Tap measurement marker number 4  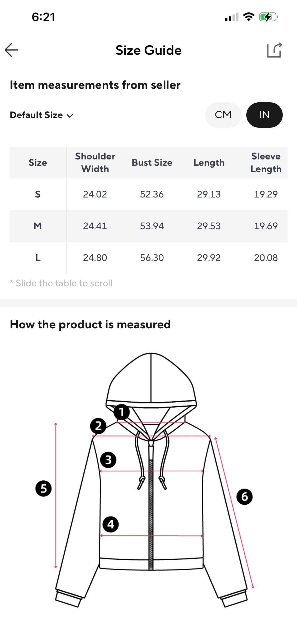tap(111, 524)
